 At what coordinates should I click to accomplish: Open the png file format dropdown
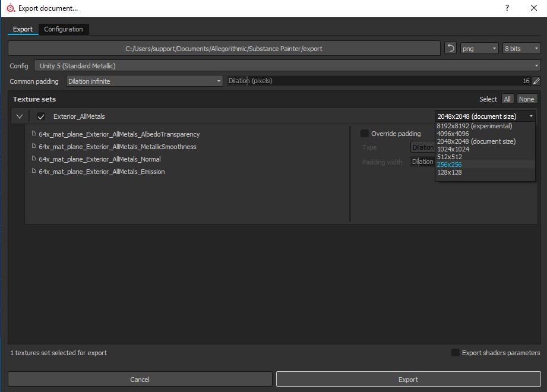(x=479, y=49)
